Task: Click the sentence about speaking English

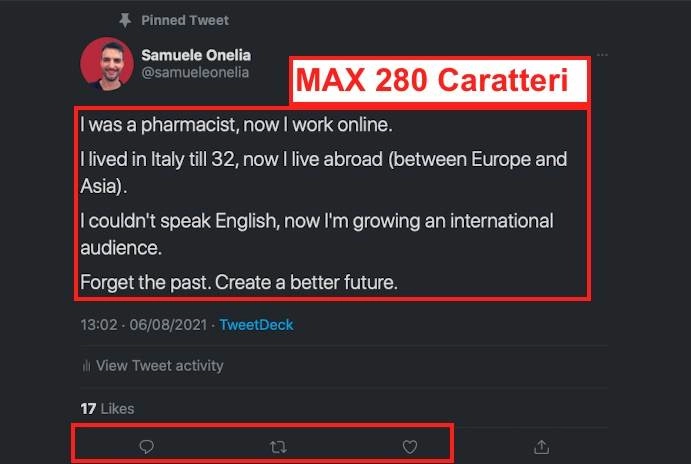Action: (x=317, y=231)
